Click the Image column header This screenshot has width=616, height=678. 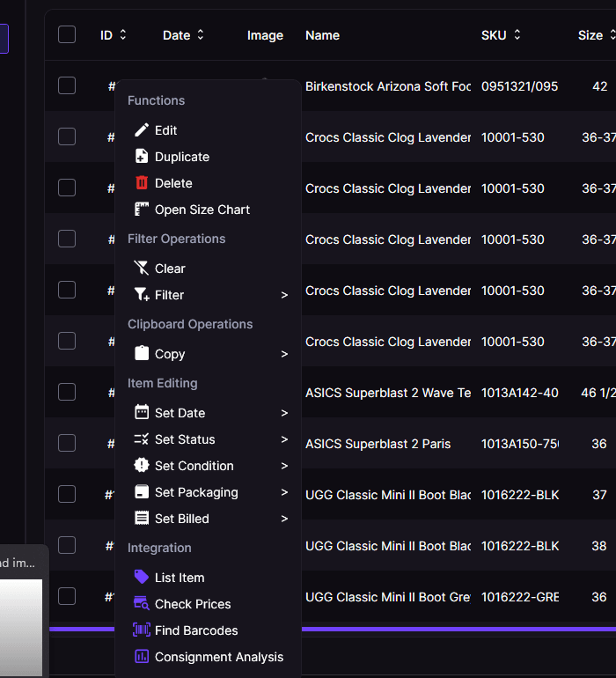point(265,35)
